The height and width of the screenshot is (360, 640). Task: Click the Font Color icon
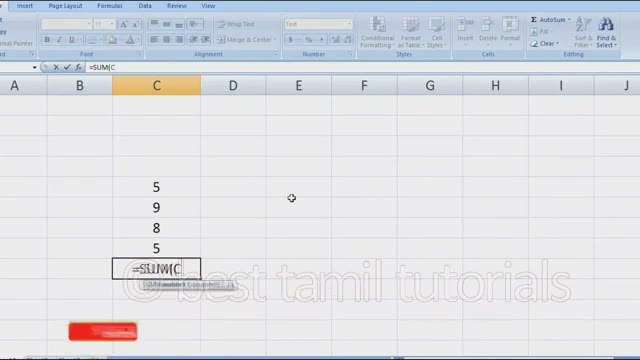(x=130, y=40)
